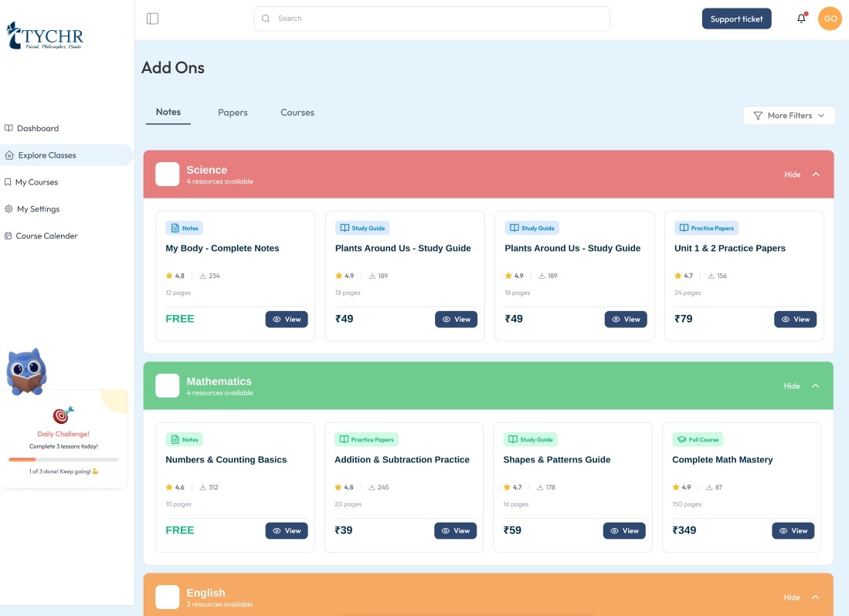Screen dimensions: 849x616
Task: Switch to the Papers tab
Action: tap(233, 113)
